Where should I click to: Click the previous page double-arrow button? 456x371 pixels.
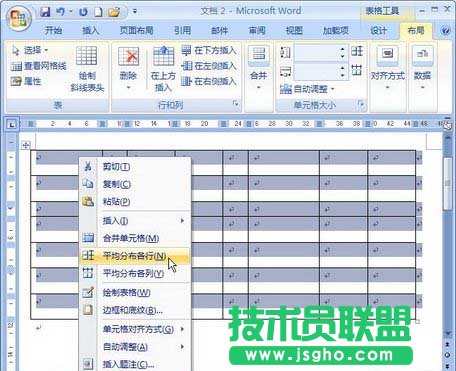(x=447, y=344)
